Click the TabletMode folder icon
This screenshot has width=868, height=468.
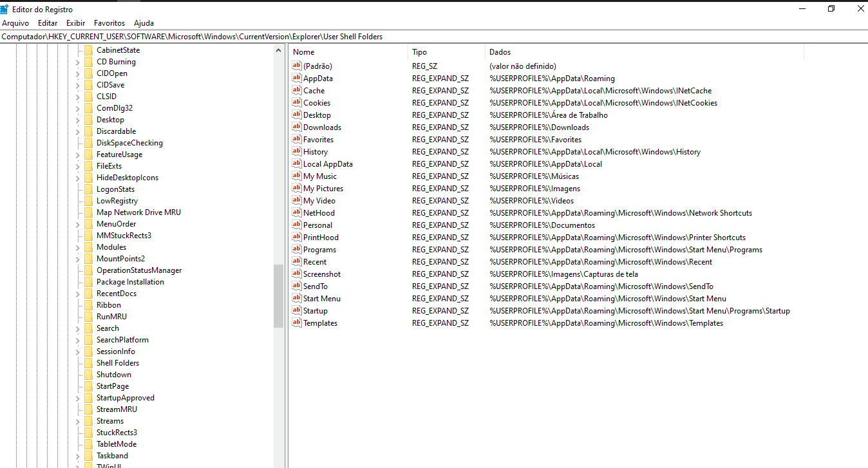coord(88,444)
